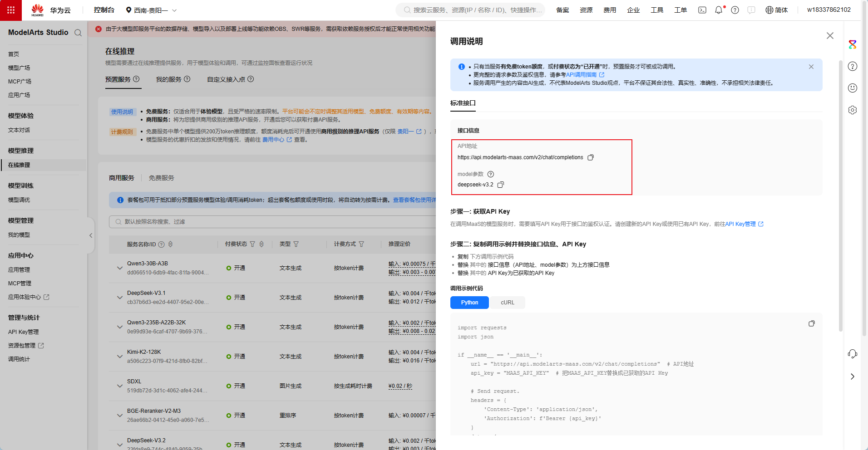Copy the API address URL
The height and width of the screenshot is (450, 868).
point(591,157)
